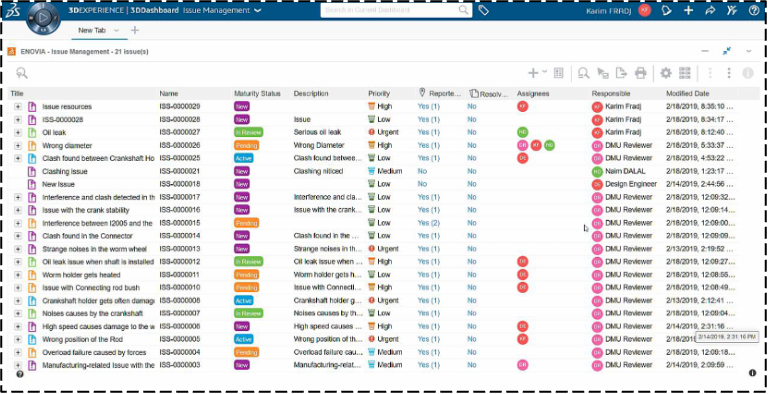Screen dimensions: 768x394
Task: Toggle the information panel icon
Action: click(748, 73)
